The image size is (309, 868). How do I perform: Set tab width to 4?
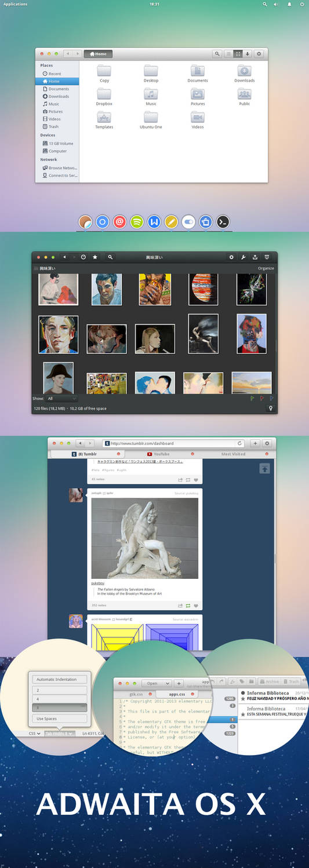59,699
